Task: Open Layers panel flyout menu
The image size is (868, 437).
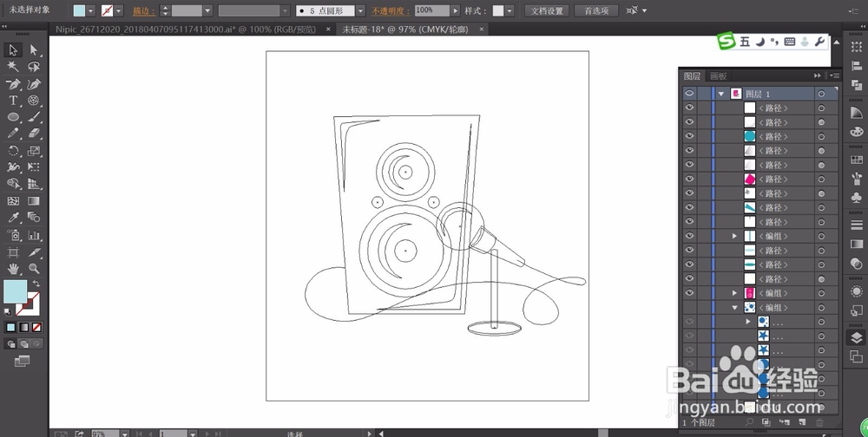Action: [x=835, y=75]
